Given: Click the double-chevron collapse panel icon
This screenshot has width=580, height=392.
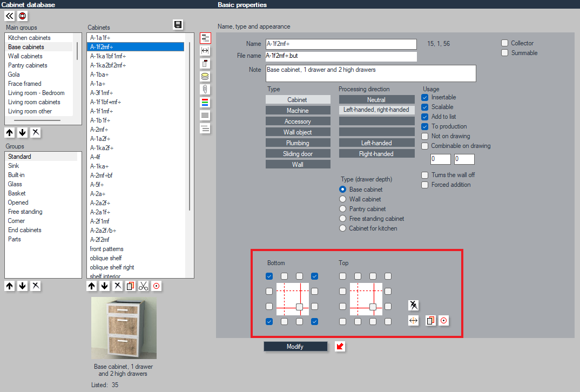Looking at the screenshot, I should coord(10,16).
